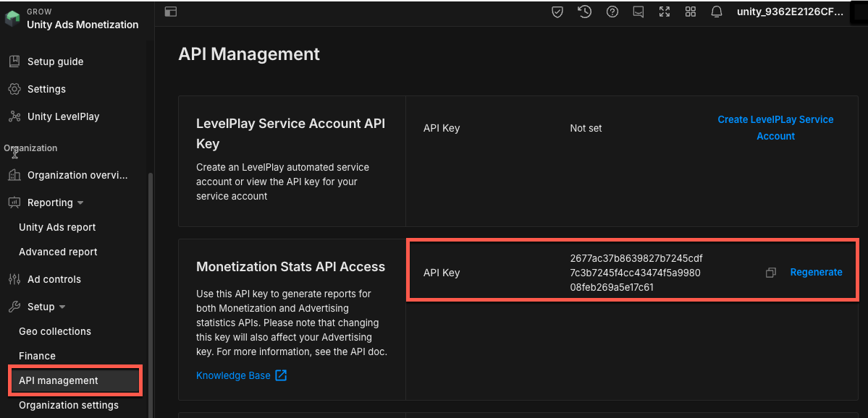Copy the Monetization Stats API key
The image size is (868, 418).
[x=771, y=273]
